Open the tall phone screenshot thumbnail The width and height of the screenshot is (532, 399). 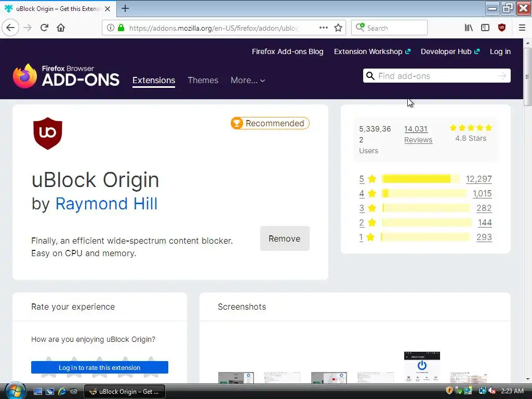point(422,367)
